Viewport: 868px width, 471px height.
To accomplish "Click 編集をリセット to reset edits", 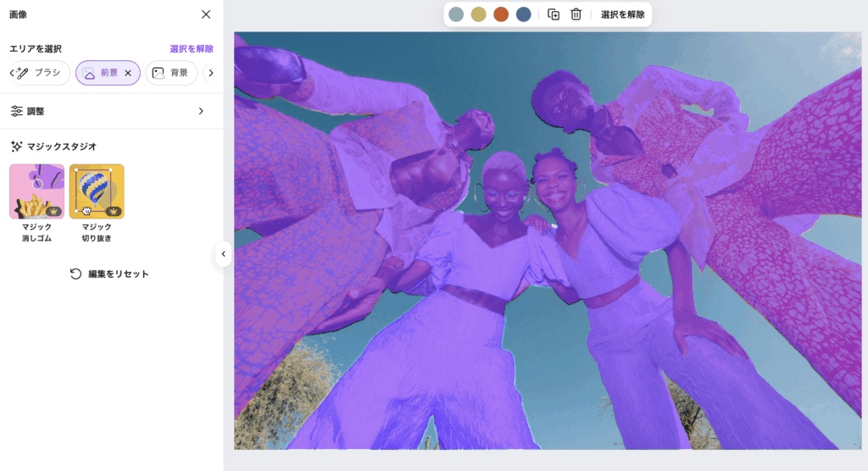I will coord(109,274).
